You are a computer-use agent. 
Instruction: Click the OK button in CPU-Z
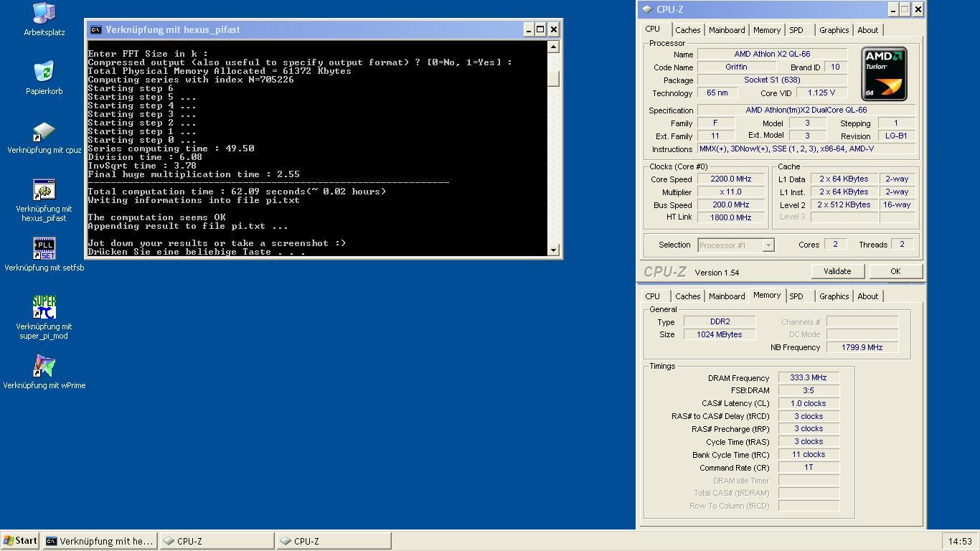(x=895, y=271)
